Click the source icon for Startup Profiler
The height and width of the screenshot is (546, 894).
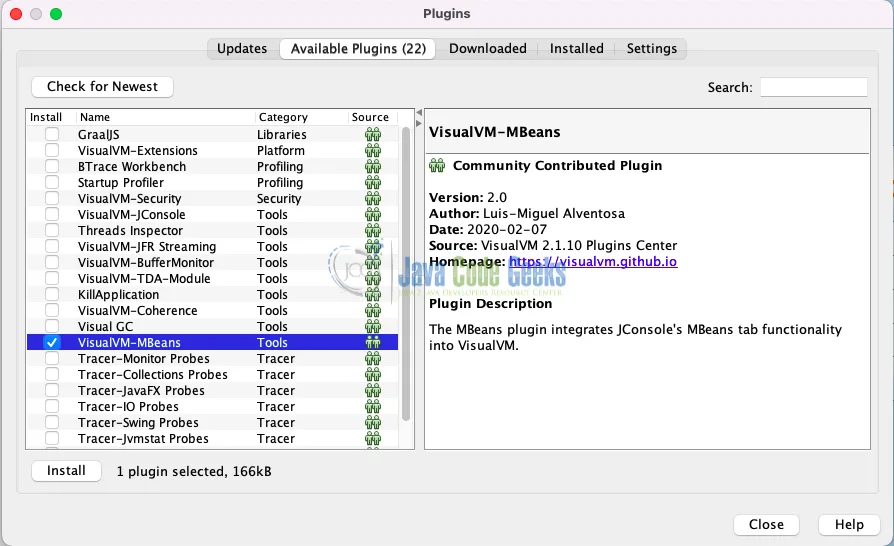click(373, 182)
